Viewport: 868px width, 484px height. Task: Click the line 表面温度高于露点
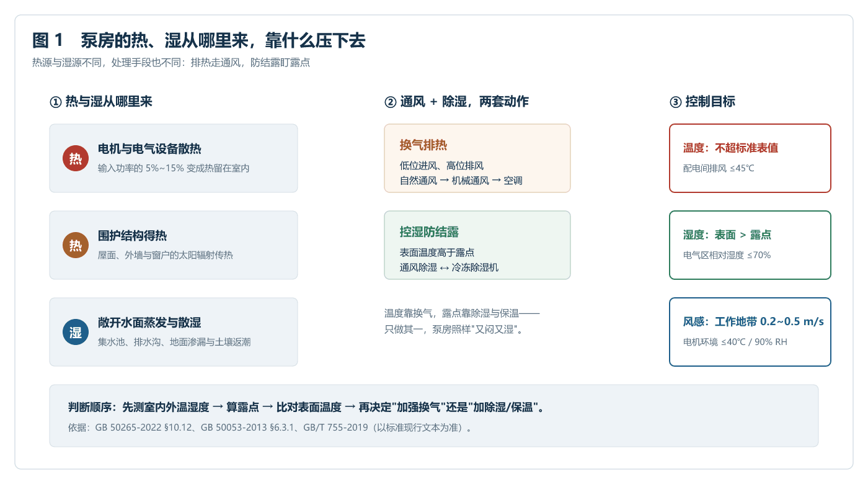[437, 253]
